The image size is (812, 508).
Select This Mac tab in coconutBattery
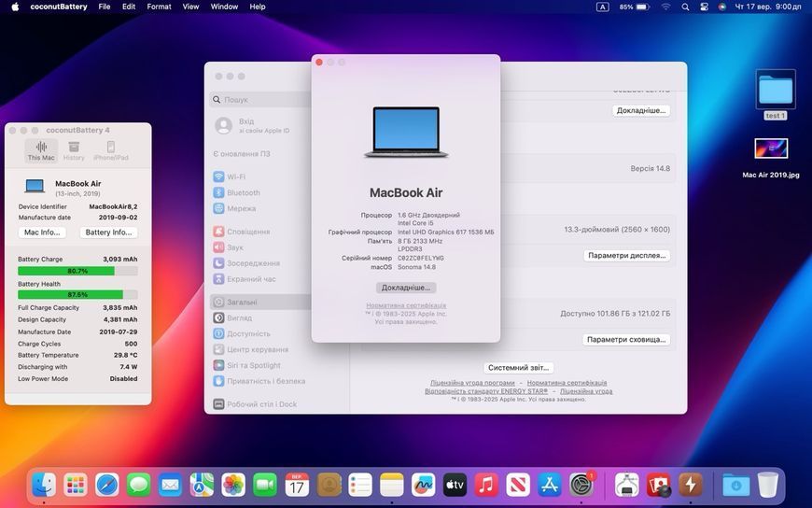tap(41, 151)
